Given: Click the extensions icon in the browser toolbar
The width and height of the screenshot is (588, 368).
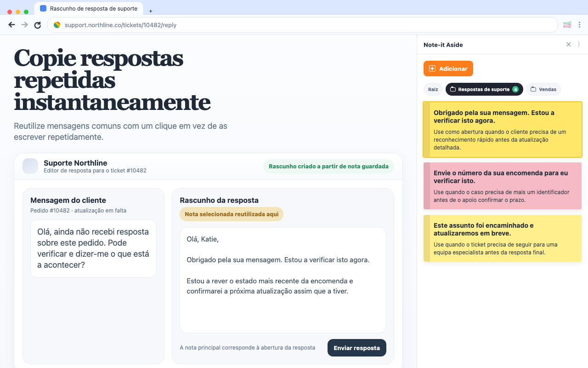Looking at the screenshot, I should click(x=567, y=24).
